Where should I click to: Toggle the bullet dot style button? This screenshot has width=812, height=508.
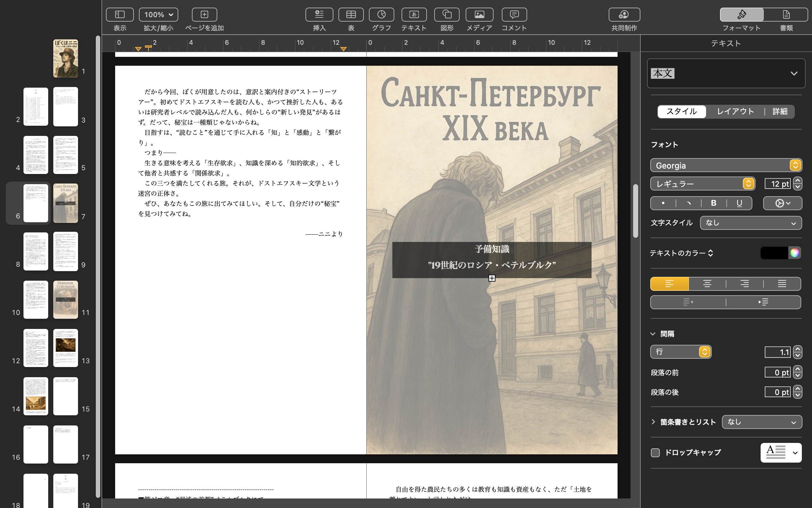[x=663, y=203]
